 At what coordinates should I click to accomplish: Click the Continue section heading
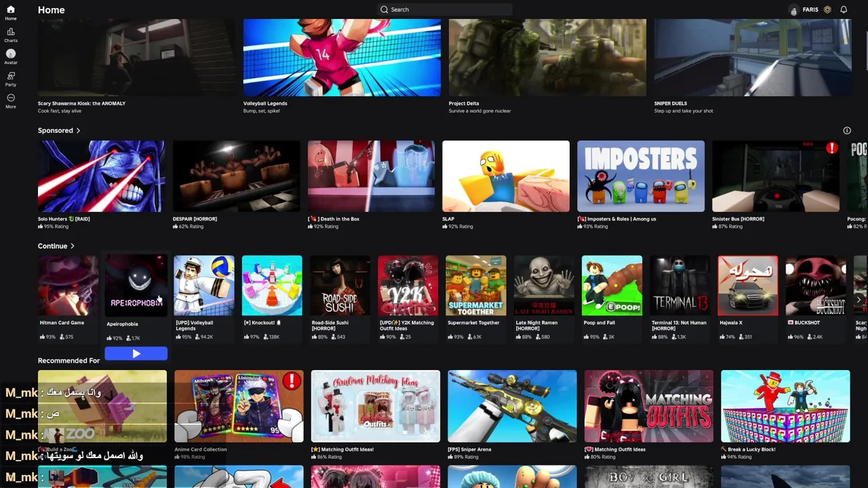click(53, 246)
